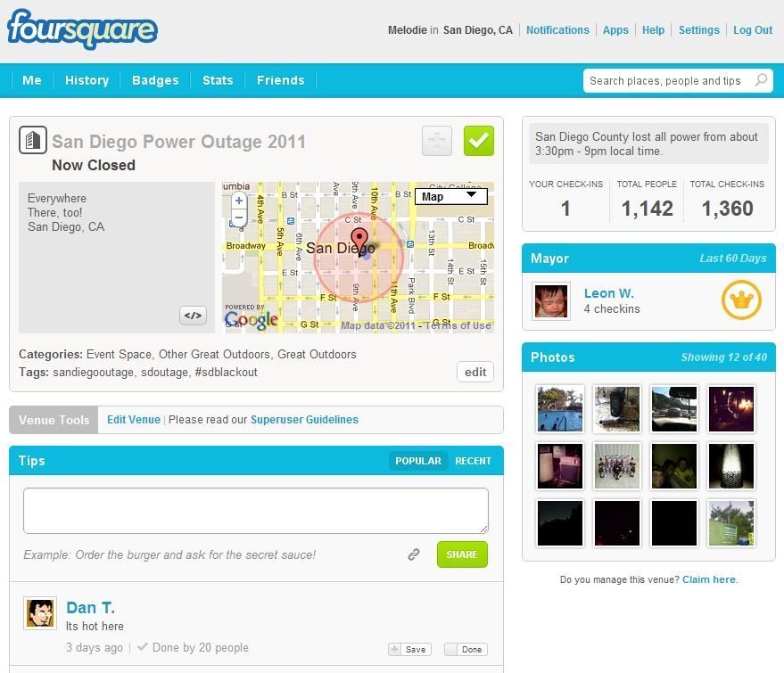Viewport: 784px width, 673px height.
Task: Click the Google logo on map
Action: tap(251, 320)
